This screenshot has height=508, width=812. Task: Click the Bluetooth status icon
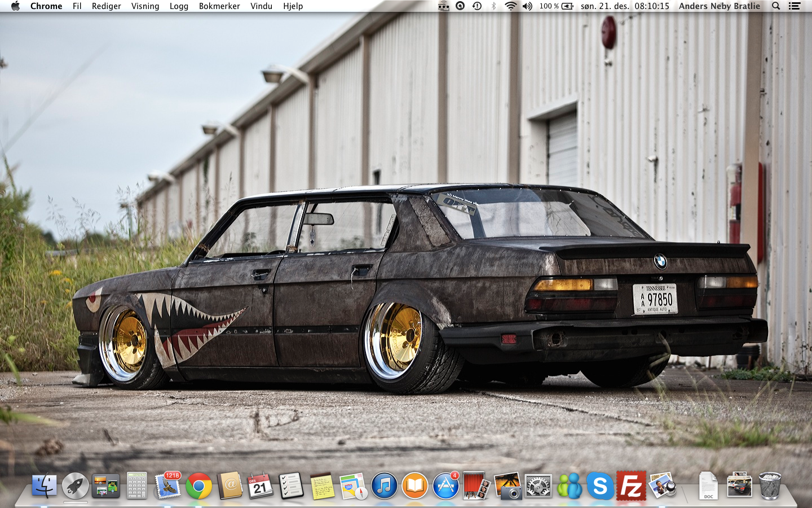pyautogui.click(x=494, y=6)
